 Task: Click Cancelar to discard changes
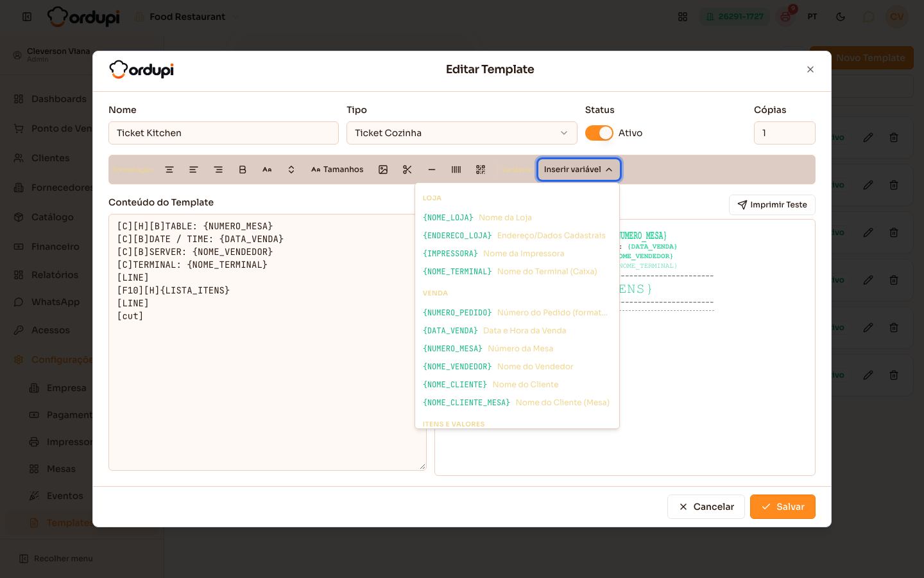pos(706,507)
